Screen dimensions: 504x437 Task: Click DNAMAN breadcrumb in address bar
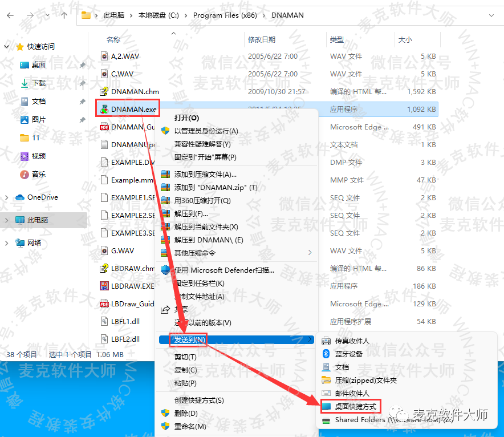point(287,15)
